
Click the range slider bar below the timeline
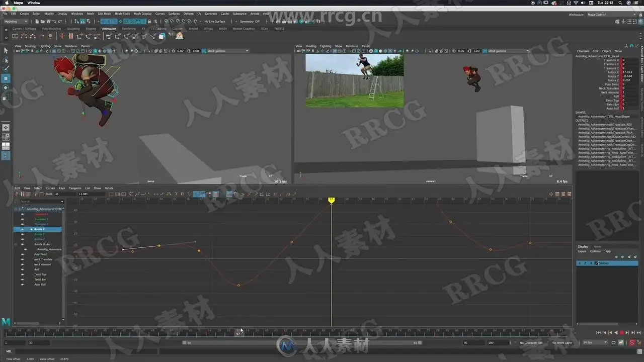302,342
